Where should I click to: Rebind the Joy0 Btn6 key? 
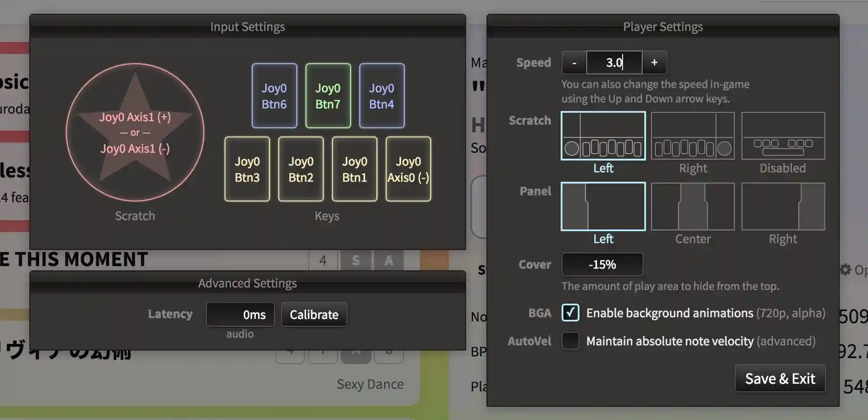click(274, 96)
